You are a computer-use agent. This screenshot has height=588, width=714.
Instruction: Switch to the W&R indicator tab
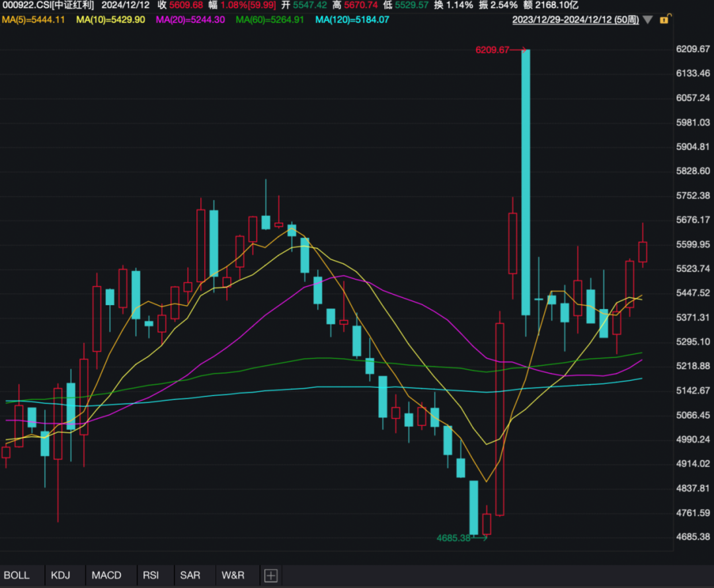[233, 575]
